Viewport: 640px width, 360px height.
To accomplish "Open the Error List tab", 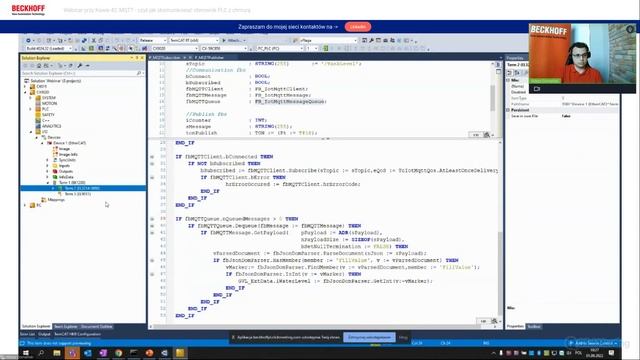I will pyautogui.click(x=27, y=334).
